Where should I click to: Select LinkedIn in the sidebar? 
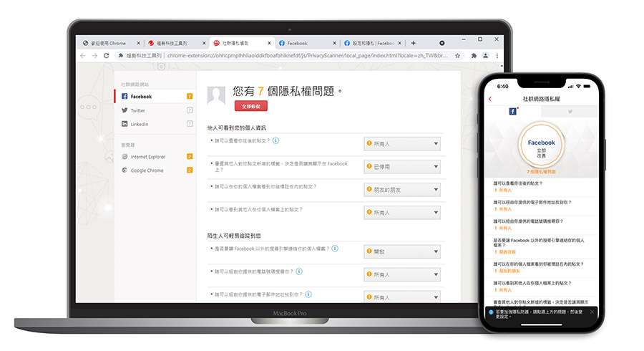coord(154,124)
